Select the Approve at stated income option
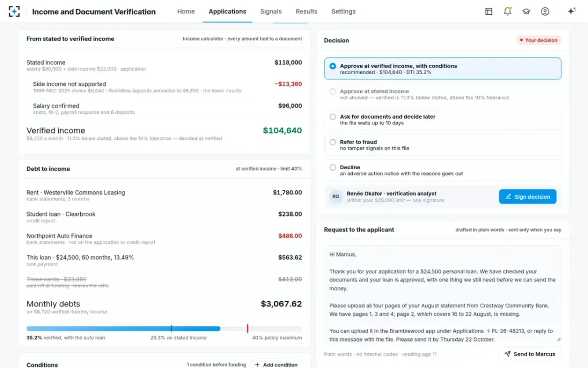The height and width of the screenshot is (368, 588). pyautogui.click(x=442, y=94)
